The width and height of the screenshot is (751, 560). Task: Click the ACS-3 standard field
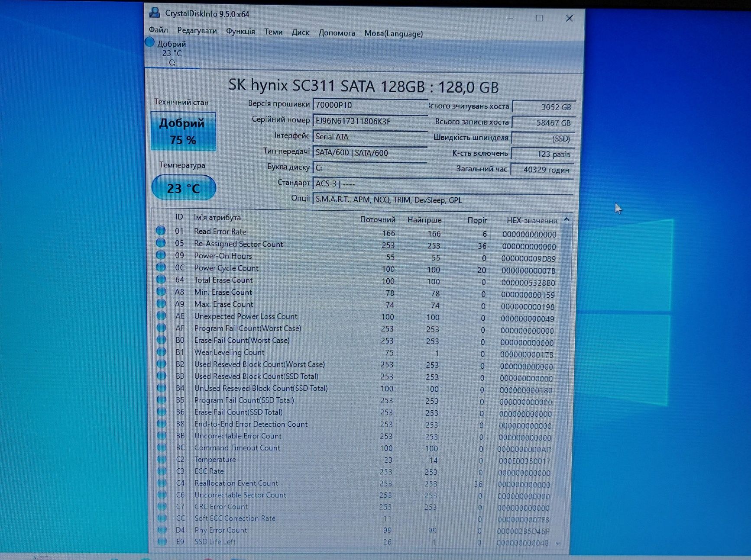coord(443,183)
